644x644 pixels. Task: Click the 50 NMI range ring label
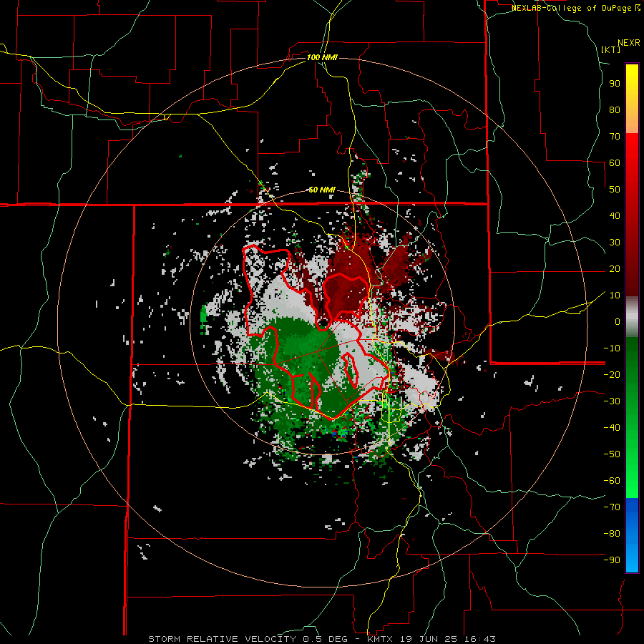pos(322,190)
